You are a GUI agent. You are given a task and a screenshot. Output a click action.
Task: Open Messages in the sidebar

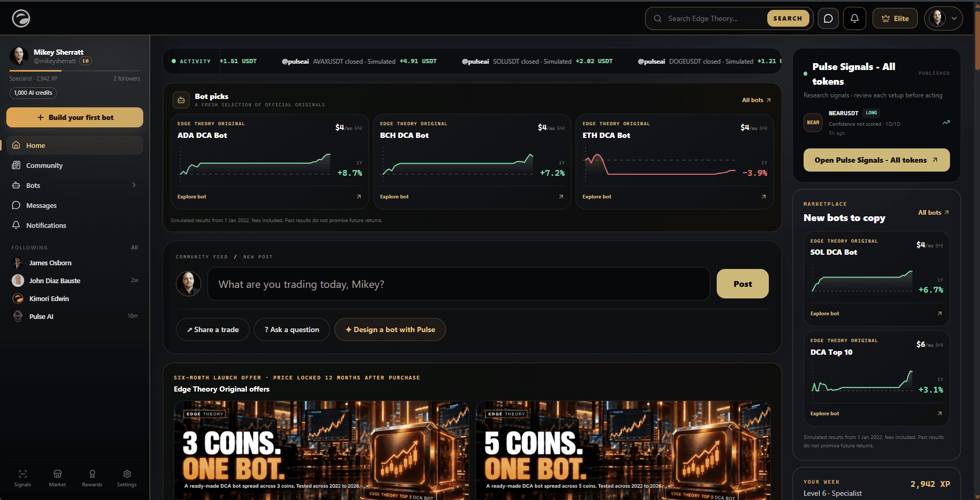click(x=75, y=205)
